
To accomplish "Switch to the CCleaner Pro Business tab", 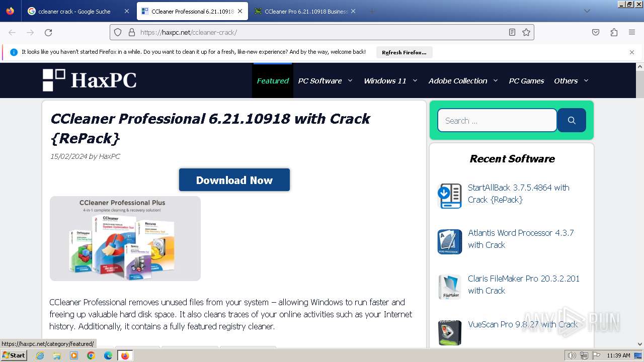I will point(306,11).
